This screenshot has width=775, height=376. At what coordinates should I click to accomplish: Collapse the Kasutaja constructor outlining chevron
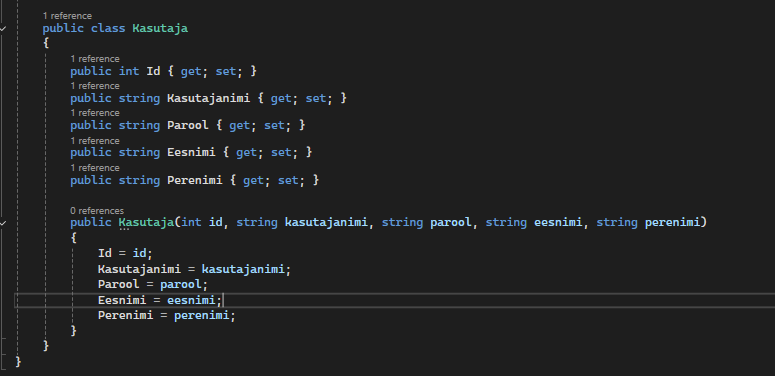click(x=3, y=223)
